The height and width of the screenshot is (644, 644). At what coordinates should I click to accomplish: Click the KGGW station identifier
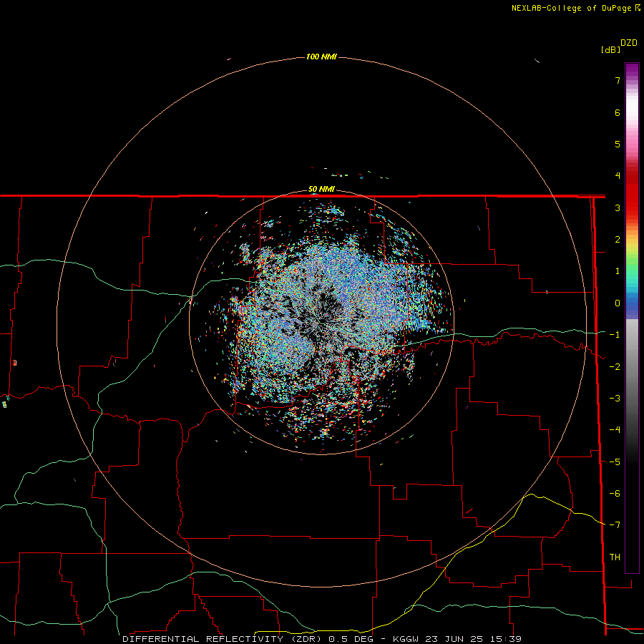click(x=406, y=639)
